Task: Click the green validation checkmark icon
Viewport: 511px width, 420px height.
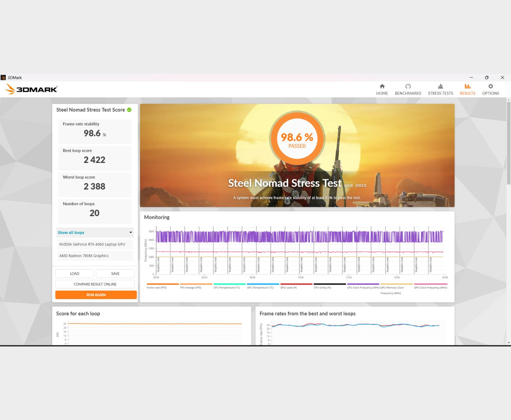Action: point(129,110)
